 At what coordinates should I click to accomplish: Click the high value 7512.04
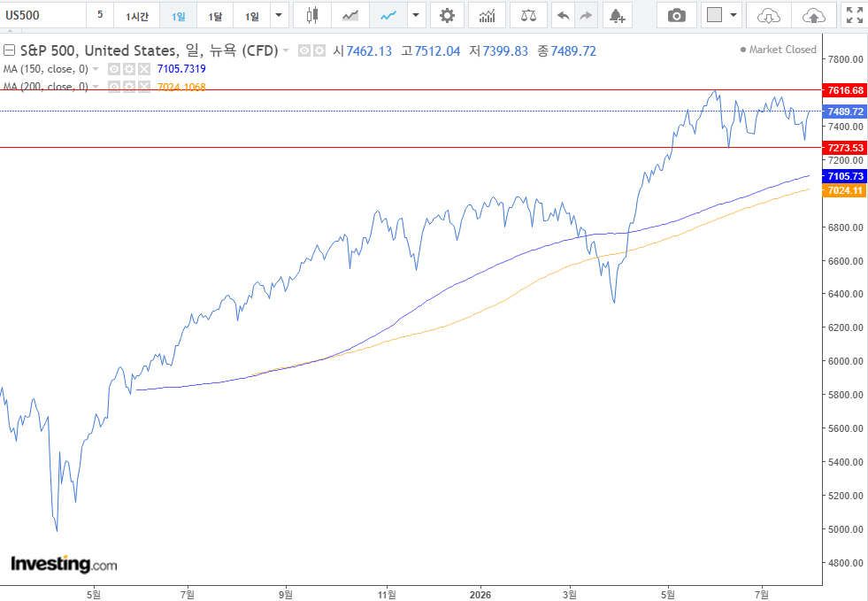437,51
